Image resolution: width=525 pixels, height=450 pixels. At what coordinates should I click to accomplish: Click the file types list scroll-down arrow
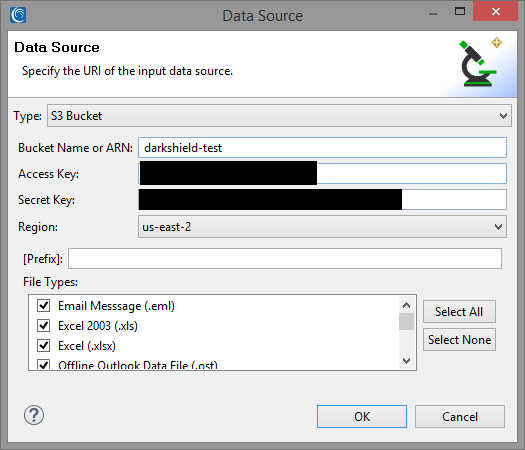[406, 361]
